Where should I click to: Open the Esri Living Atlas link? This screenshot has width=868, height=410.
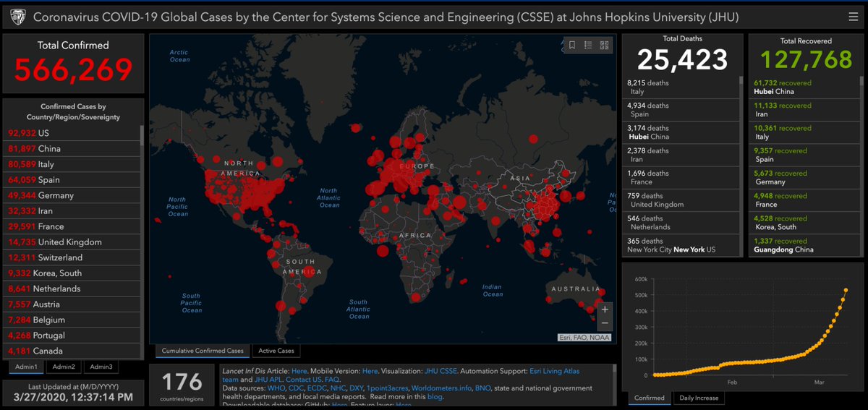[x=554, y=371]
